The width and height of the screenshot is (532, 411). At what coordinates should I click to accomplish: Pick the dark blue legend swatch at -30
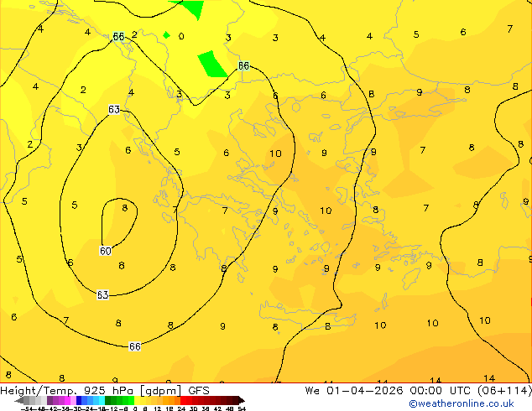[x=79, y=400]
